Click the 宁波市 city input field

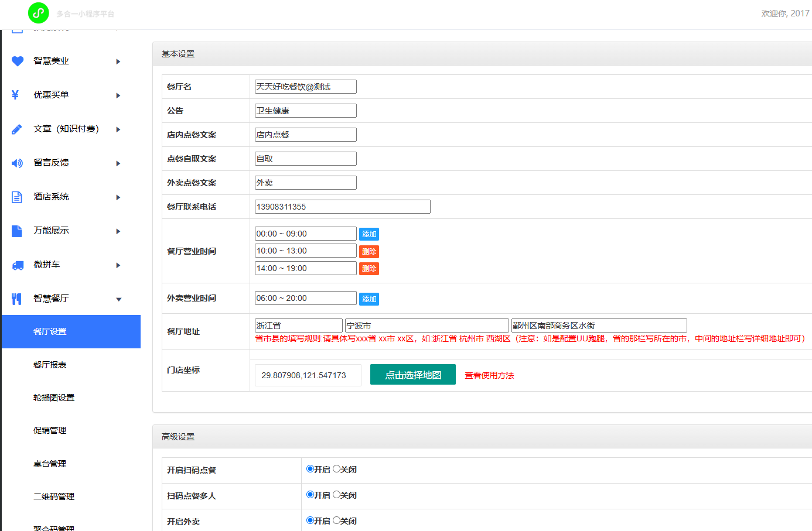427,326
